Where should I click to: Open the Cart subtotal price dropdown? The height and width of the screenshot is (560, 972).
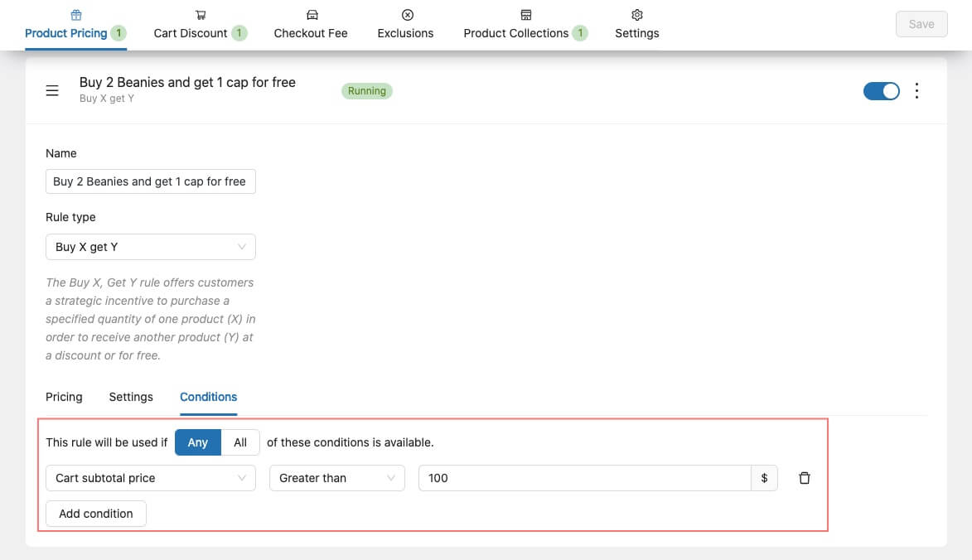[151, 478]
